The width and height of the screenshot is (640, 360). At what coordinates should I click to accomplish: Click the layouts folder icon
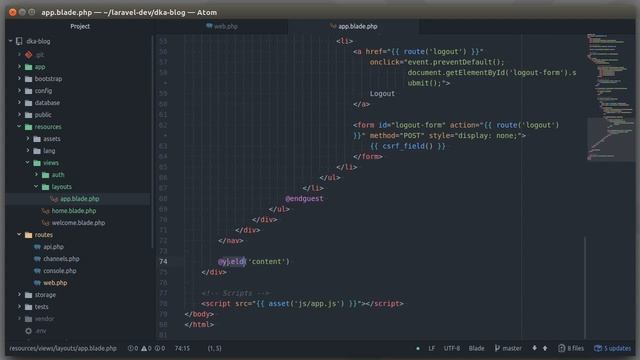coord(45,187)
